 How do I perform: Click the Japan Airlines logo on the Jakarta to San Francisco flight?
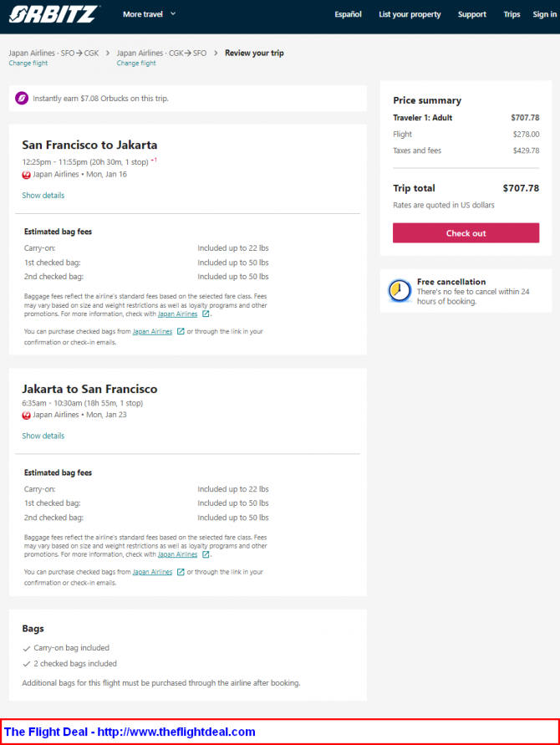coord(26,416)
